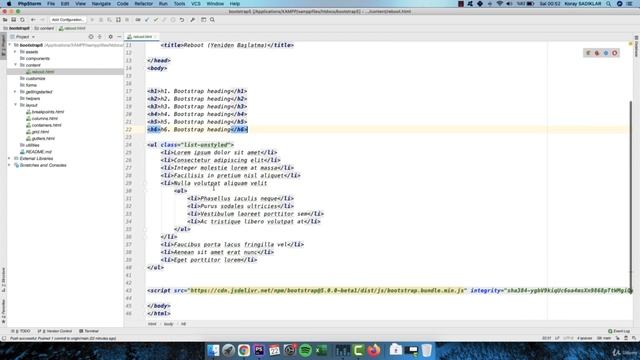This screenshot has height=360, width=640.
Task: Open Project panel gear options
Action: pos(110,37)
